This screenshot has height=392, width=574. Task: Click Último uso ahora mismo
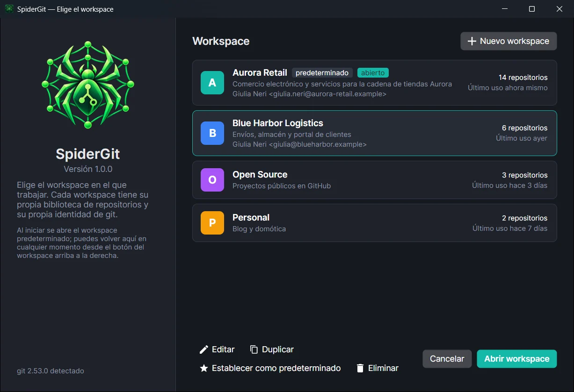(508, 88)
